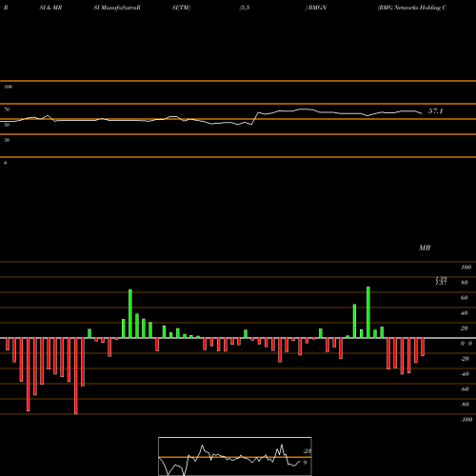The height and width of the screenshot is (476, 476).
Task: Click the 9 value in the mini chart
Action: pos(305,463)
